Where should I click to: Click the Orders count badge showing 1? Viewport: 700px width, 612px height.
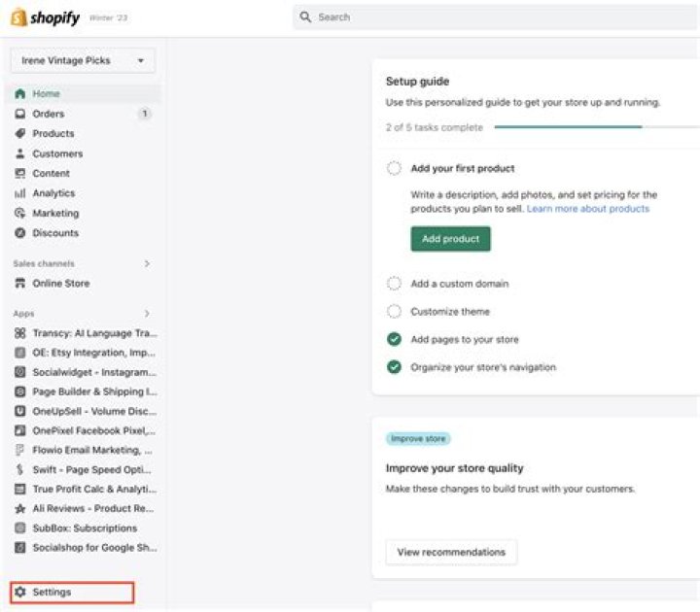point(145,114)
